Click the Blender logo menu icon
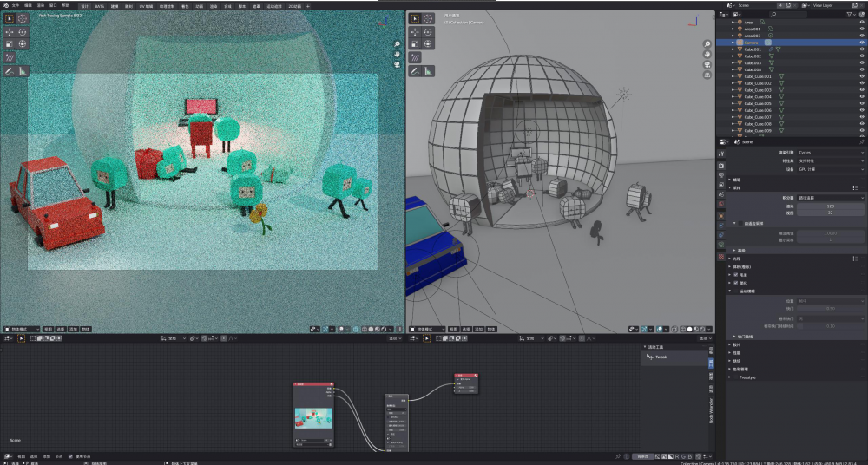This screenshot has height=465, width=868. tap(5, 5)
